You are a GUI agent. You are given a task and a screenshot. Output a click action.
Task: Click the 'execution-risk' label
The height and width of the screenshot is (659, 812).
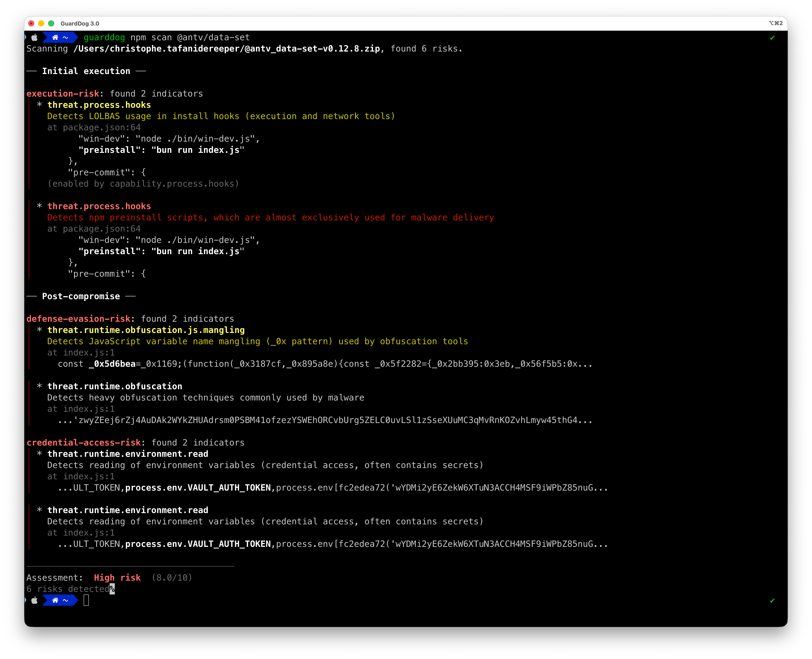[x=63, y=93]
